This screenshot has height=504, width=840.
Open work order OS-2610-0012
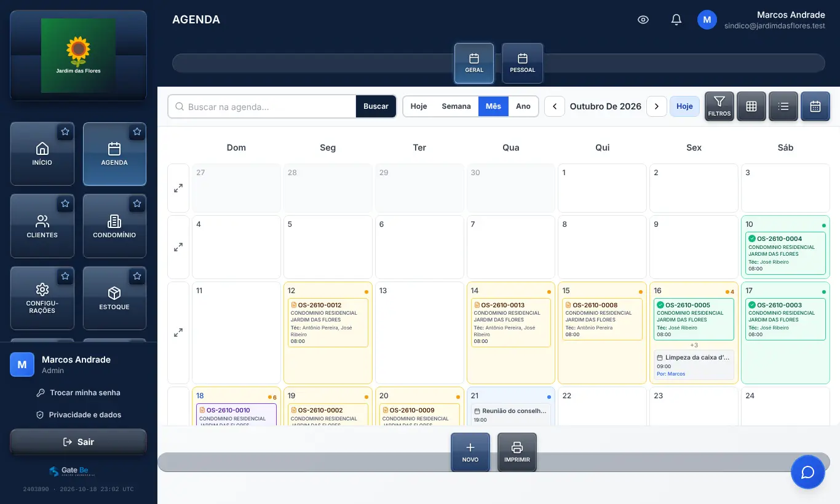[328, 323]
